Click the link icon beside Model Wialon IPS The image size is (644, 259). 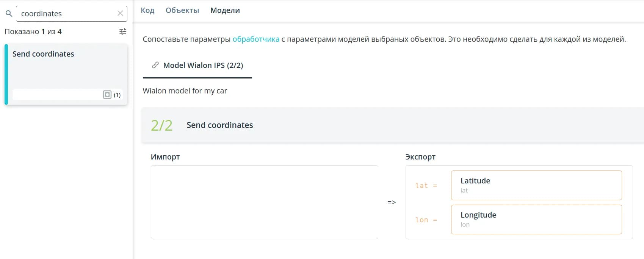pos(155,65)
